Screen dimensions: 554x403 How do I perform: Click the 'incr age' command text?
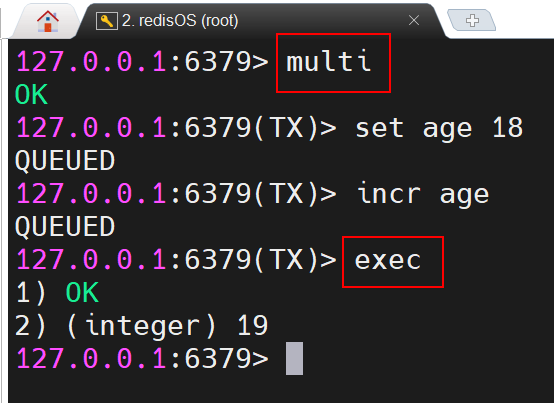coord(423,194)
